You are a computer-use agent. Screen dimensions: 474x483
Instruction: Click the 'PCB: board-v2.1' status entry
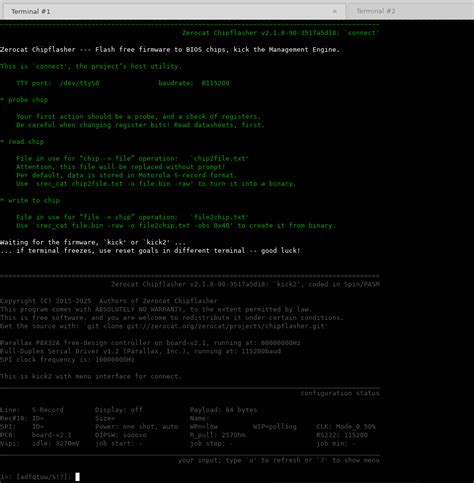click(36, 435)
